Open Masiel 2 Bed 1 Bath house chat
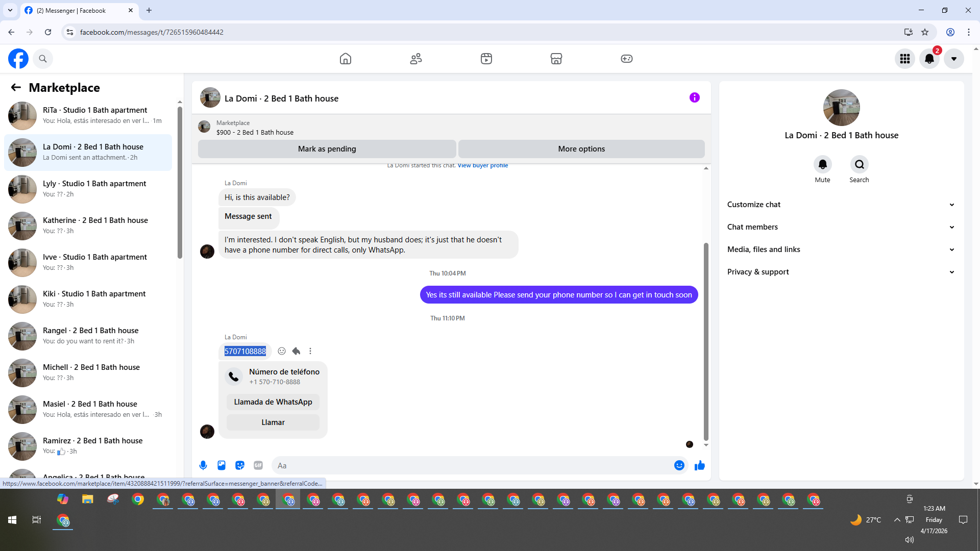The height and width of the screenshot is (551, 980). click(88, 410)
